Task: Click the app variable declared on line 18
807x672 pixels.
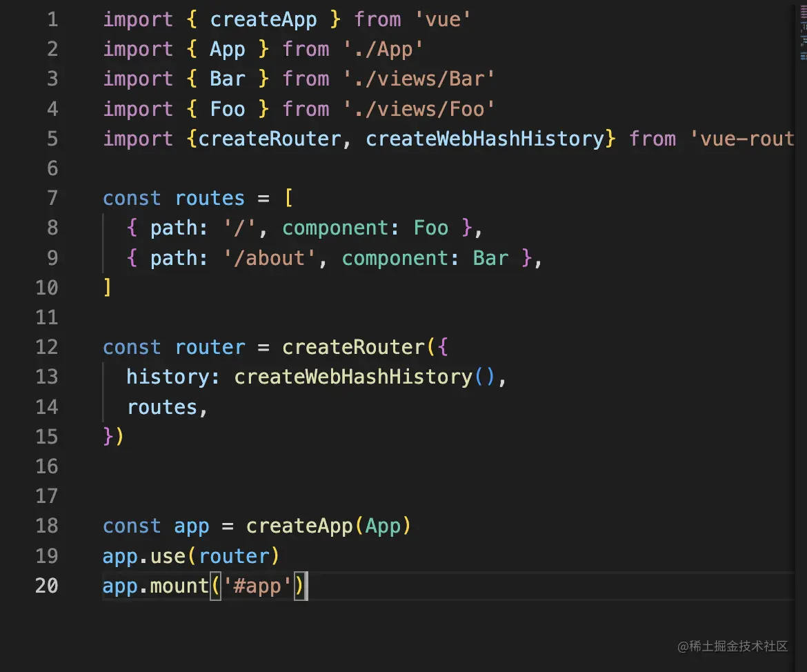Action: pyautogui.click(x=192, y=526)
